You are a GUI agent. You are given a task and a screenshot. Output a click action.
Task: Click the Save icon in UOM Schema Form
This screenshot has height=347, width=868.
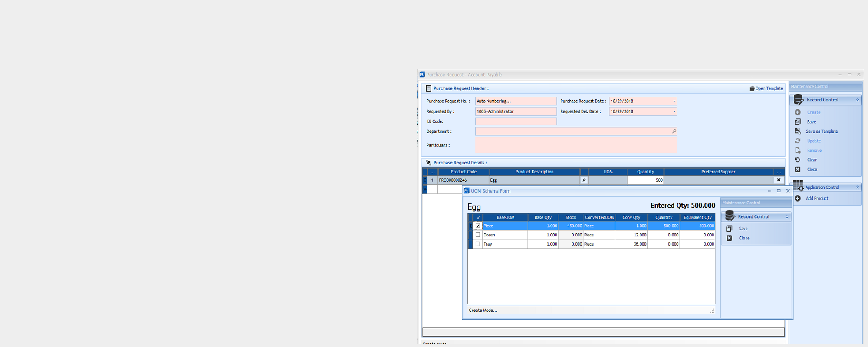click(729, 229)
